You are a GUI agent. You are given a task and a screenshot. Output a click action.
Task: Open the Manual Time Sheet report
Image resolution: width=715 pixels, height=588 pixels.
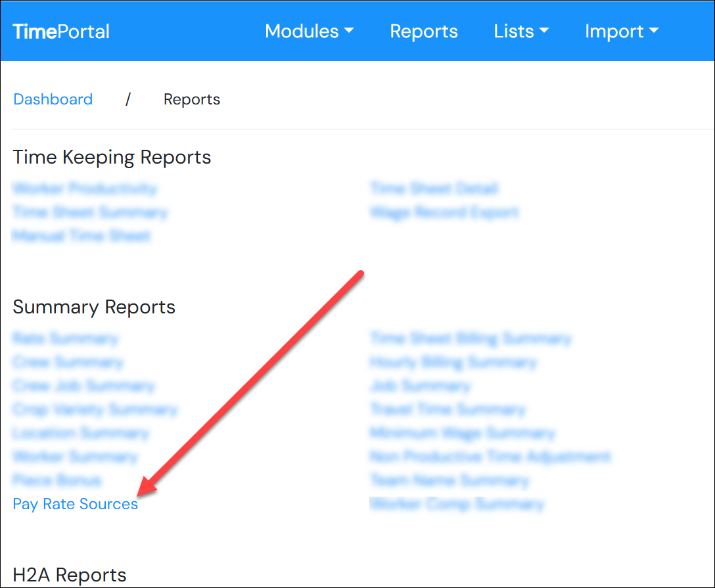(x=81, y=236)
